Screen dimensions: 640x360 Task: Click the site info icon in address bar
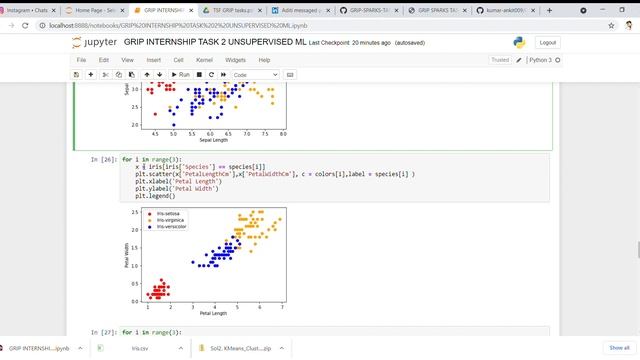click(42, 25)
